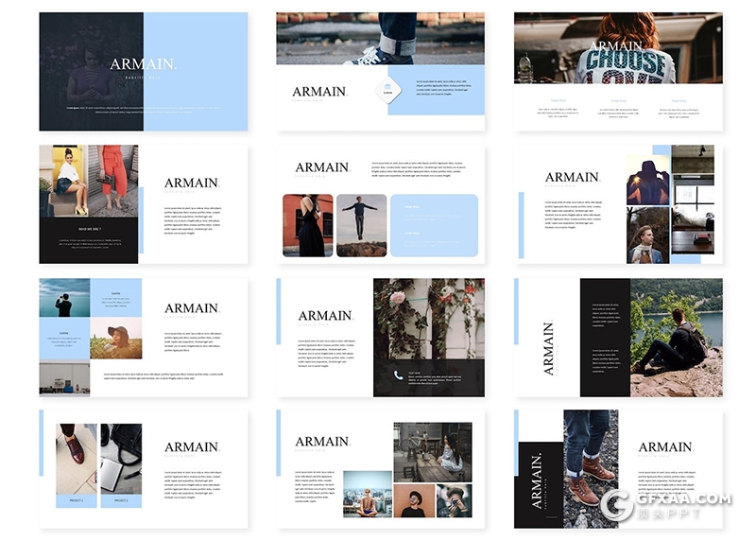The width and height of the screenshot is (756, 541).
Task: Click the phone icon on the flower slide
Action: [x=399, y=375]
